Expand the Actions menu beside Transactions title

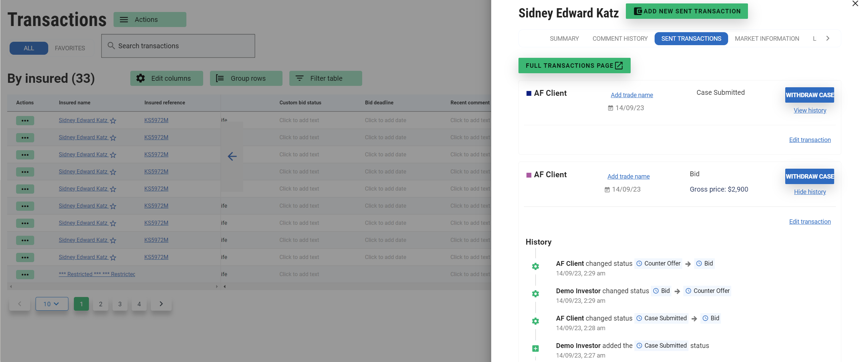click(x=150, y=20)
